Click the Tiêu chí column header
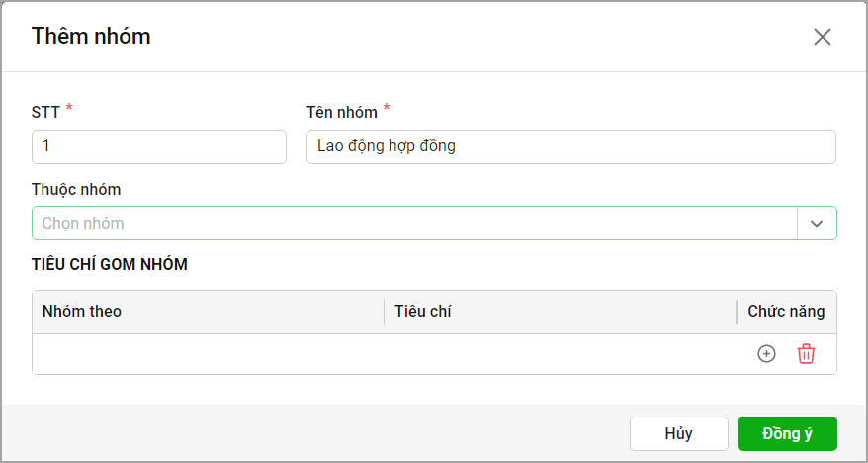The image size is (868, 463). click(423, 312)
